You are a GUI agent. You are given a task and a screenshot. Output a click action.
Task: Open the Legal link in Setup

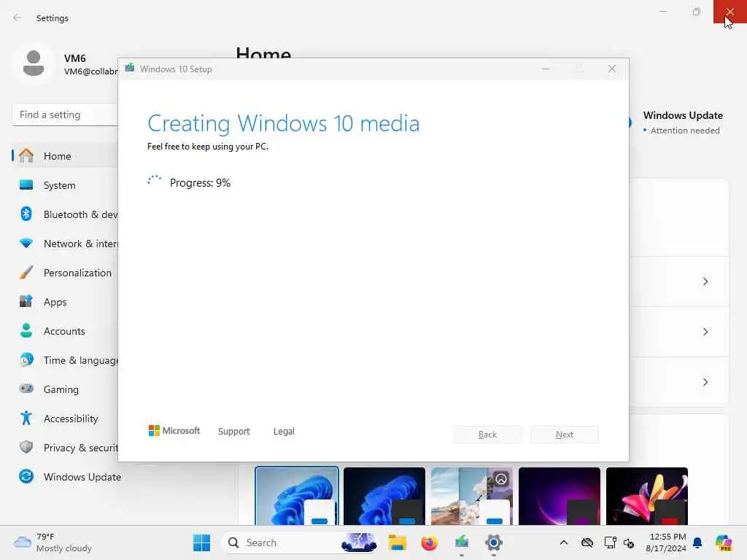[x=284, y=431]
